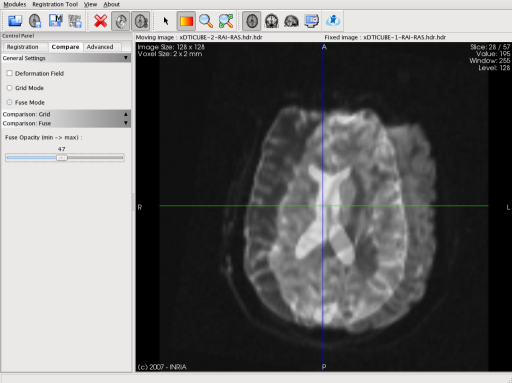Open the Registration Tool menu
Screen dimensions: 512x383
click(55, 4)
